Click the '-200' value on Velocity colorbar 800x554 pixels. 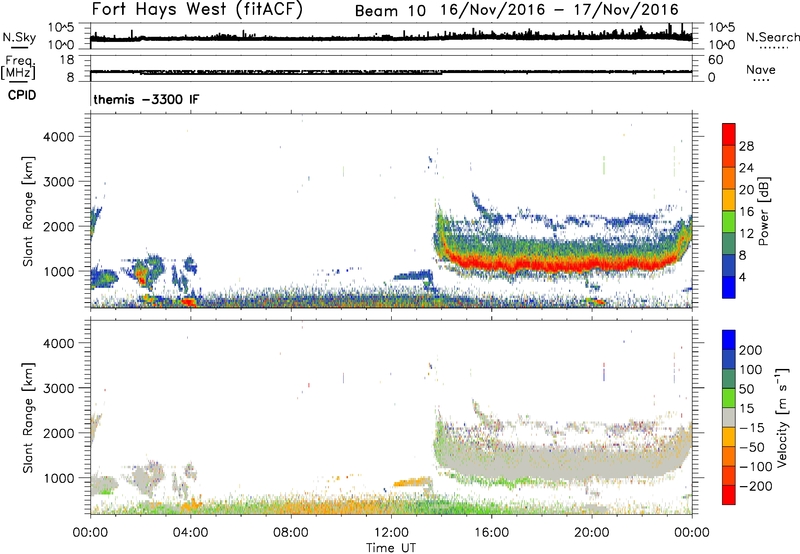[755, 486]
